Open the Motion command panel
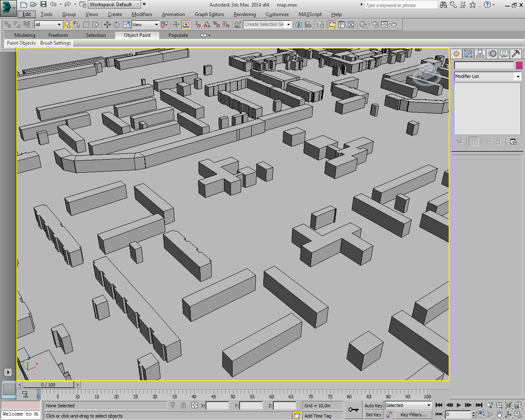The image size is (525, 420). point(492,54)
